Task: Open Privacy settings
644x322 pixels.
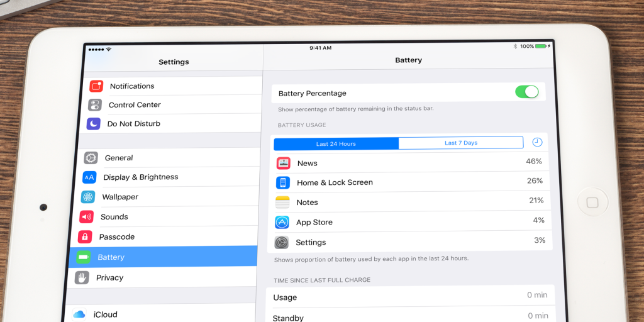Action: click(x=162, y=277)
